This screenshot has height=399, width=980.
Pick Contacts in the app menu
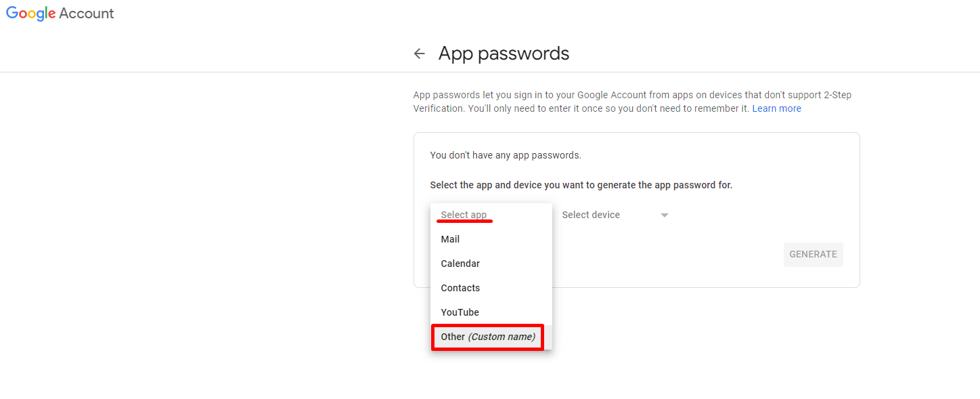click(x=491, y=288)
